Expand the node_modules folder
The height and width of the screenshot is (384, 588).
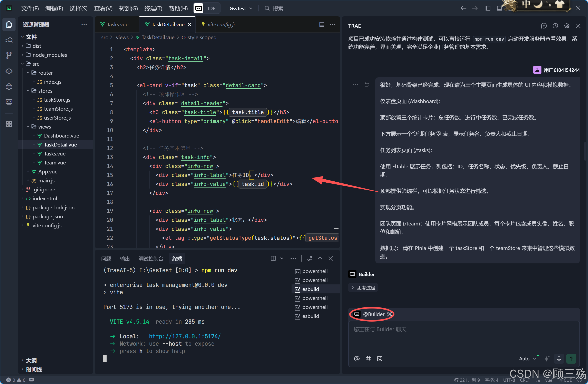coord(49,55)
